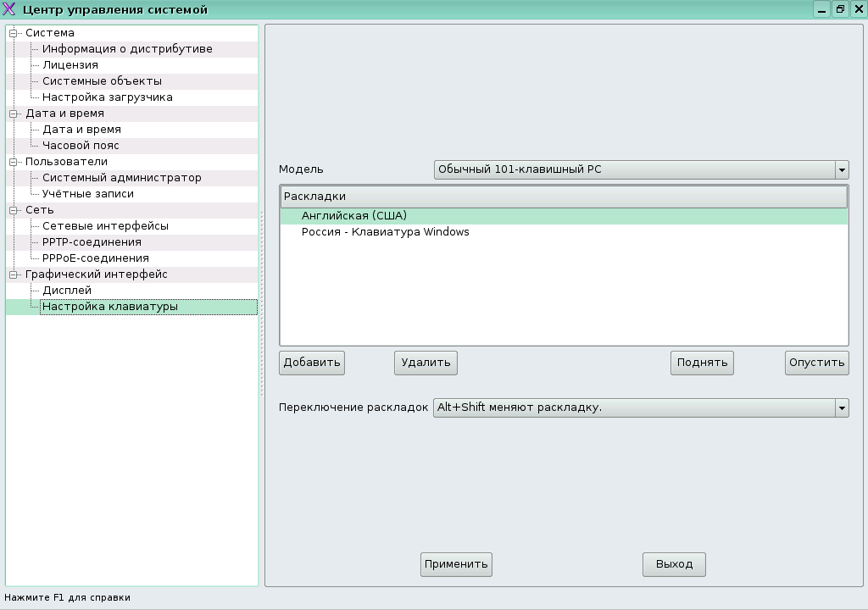Open the Переключение раскладок dropdown
This screenshot has height=610, width=868.
coord(641,408)
